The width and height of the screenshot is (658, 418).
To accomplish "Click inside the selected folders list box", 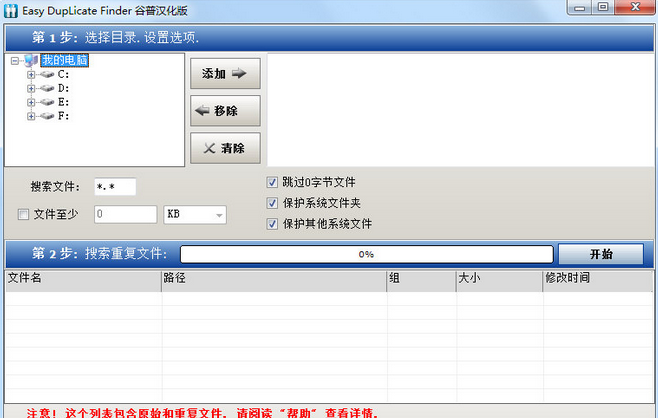I will click(460, 110).
